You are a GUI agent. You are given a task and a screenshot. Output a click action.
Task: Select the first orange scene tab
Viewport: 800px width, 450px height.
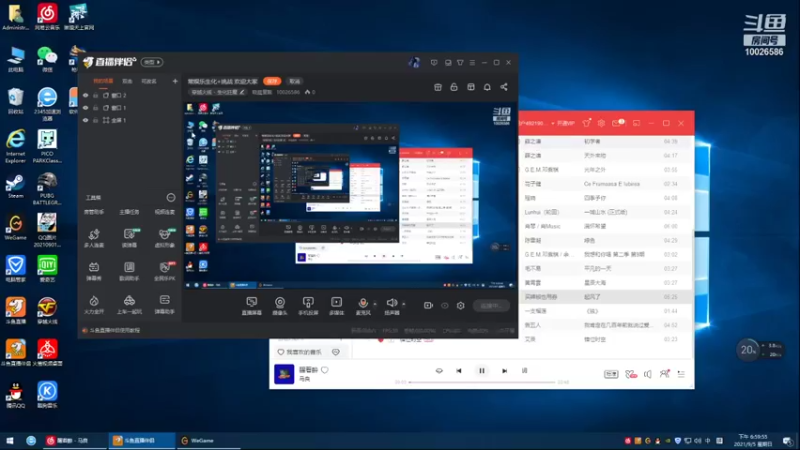[x=103, y=81]
